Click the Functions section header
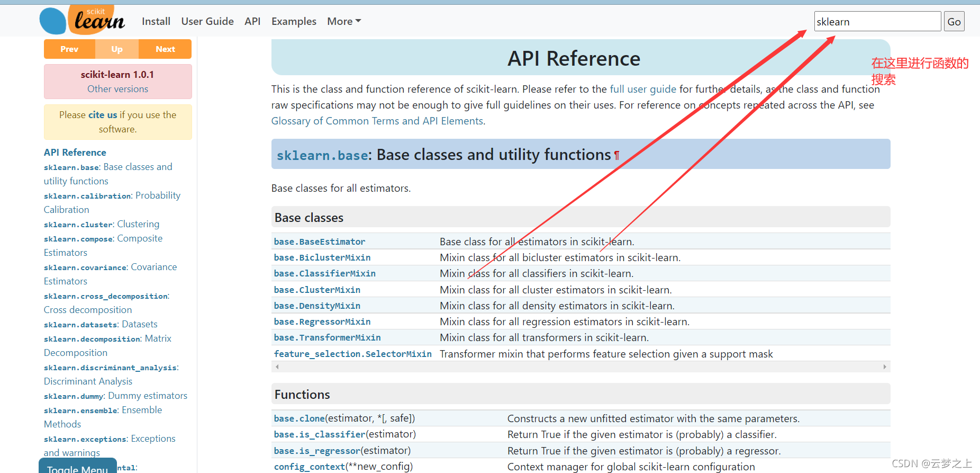This screenshot has height=473, width=980. point(580,394)
